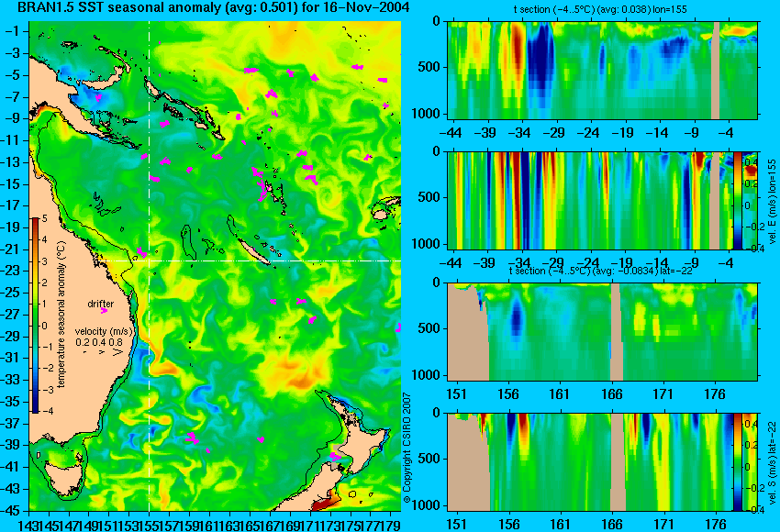Click the "vel. S (m/s) lat=-22" axis label
The image size is (780, 532).
pyautogui.click(x=772, y=462)
